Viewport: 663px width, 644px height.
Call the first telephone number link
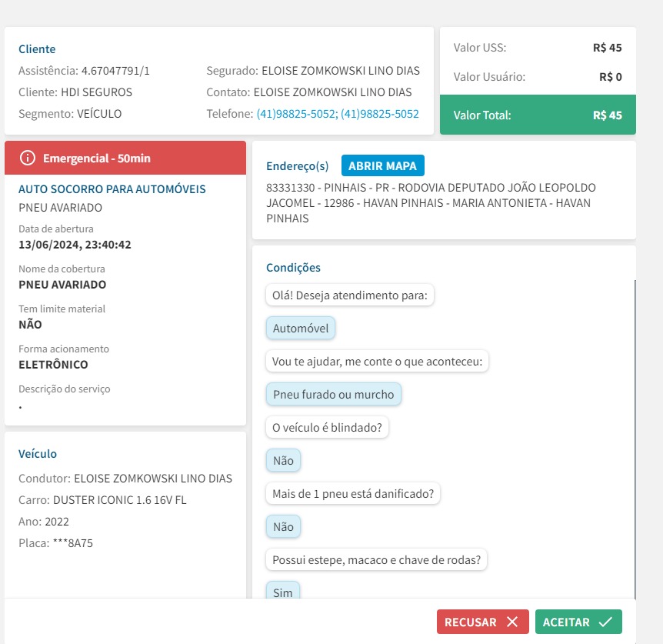pyautogui.click(x=297, y=114)
